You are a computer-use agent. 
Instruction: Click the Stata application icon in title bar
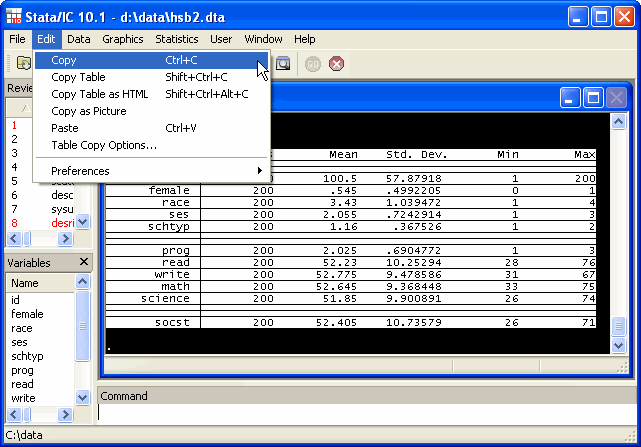[13, 16]
